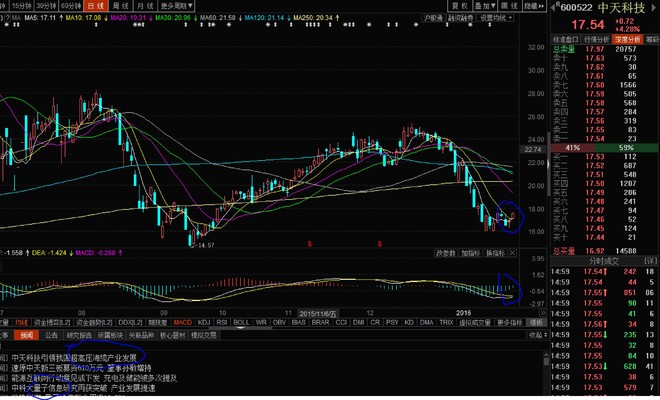Switch to the 深度分析 tab
Image resolution: width=660 pixels, height=400 pixels.
pos(627,40)
